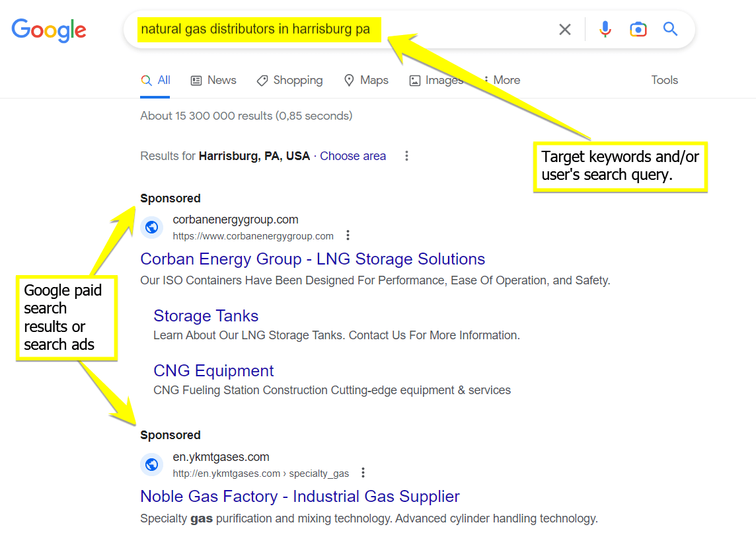This screenshot has height=535, width=756.
Task: Click the Choose area link
Action: pos(353,156)
